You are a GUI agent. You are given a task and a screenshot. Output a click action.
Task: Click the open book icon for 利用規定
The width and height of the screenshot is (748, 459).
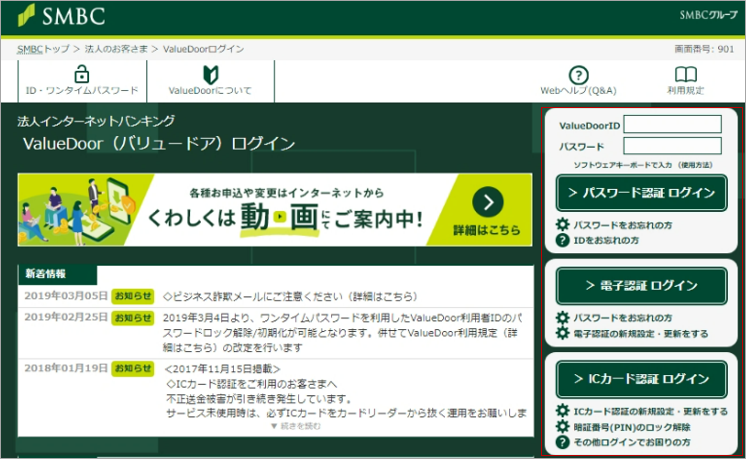[x=686, y=74]
